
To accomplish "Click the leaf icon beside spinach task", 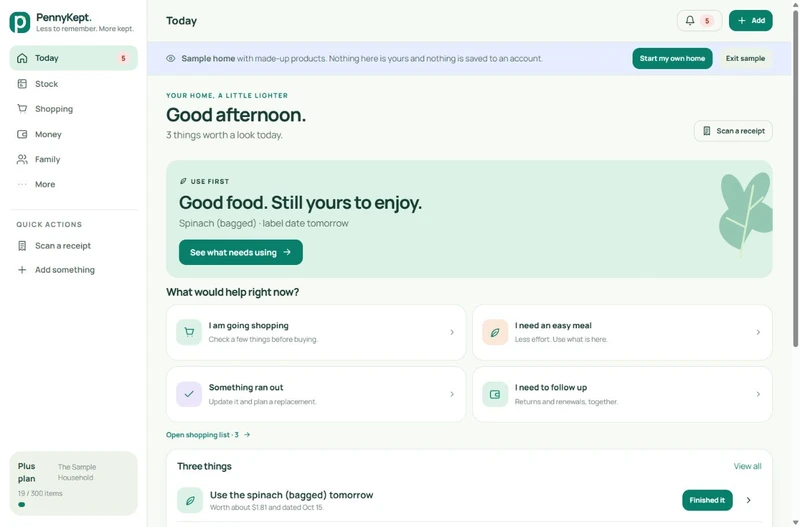I will [x=190, y=500].
